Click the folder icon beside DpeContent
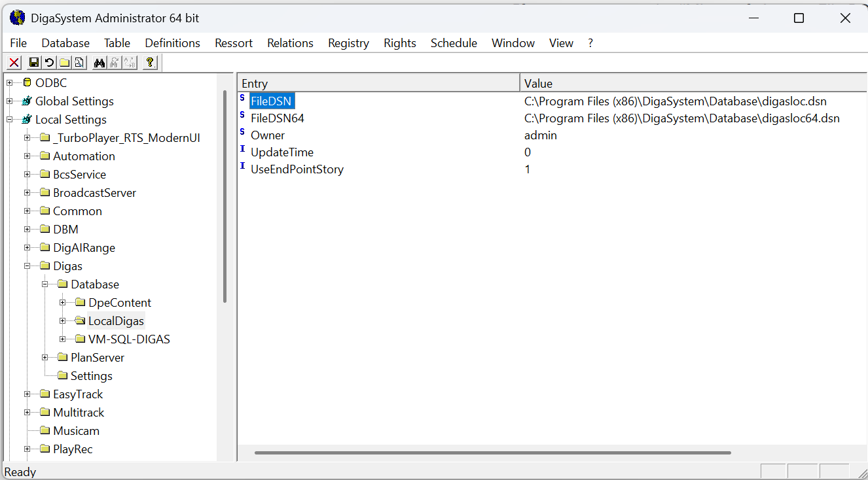868x480 pixels. [x=80, y=303]
